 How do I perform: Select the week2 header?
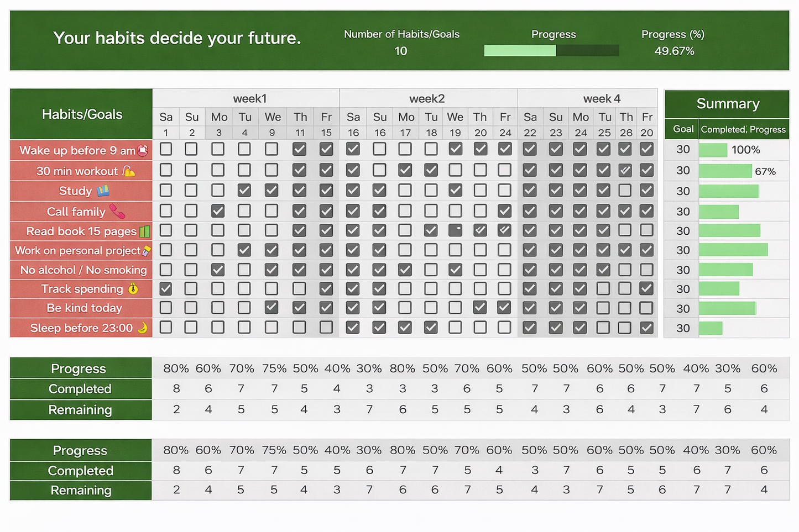(x=427, y=99)
